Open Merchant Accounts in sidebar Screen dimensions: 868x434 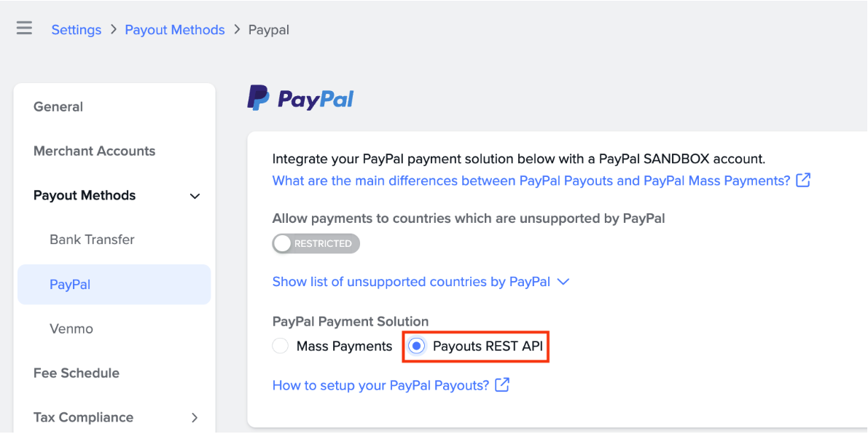click(94, 151)
